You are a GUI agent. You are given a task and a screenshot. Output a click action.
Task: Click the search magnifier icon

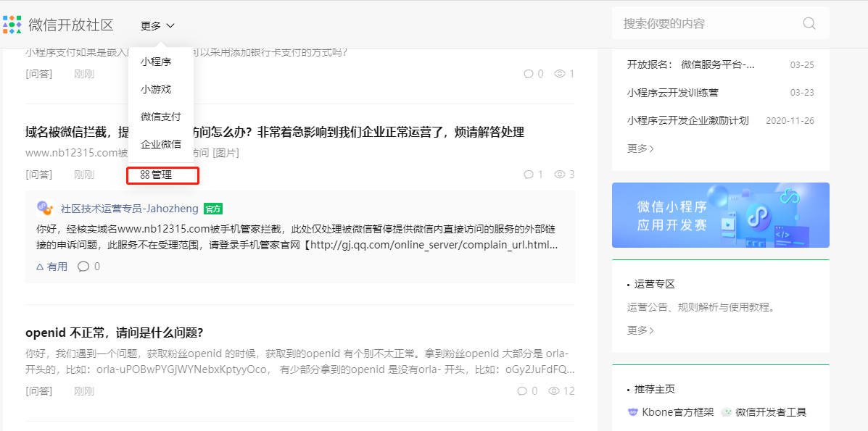809,23
